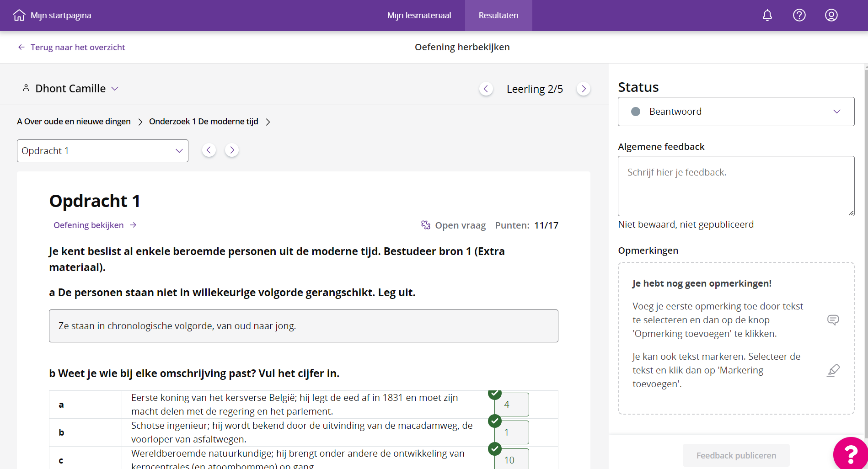Click the Schotse ingenieur description cell

coord(303,432)
